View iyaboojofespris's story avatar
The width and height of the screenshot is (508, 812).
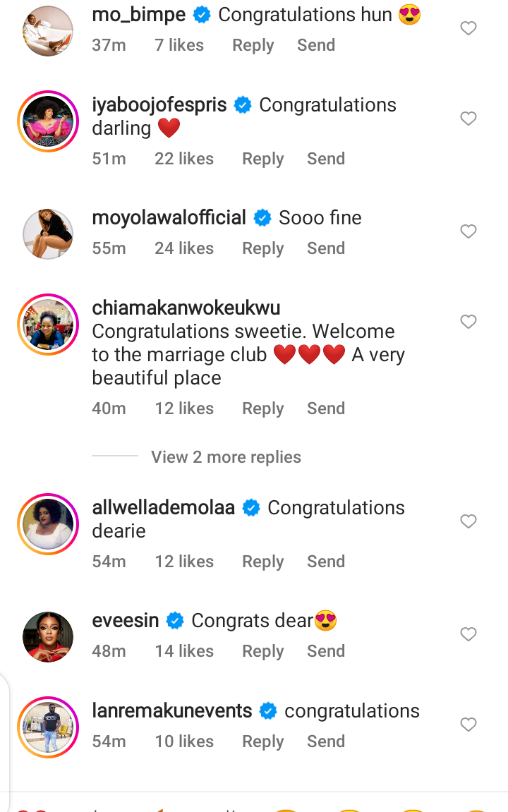click(48, 121)
